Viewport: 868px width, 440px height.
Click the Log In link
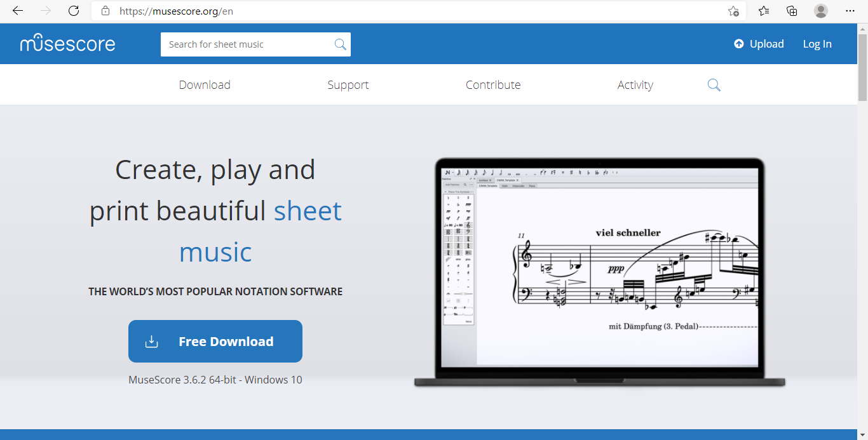point(817,44)
